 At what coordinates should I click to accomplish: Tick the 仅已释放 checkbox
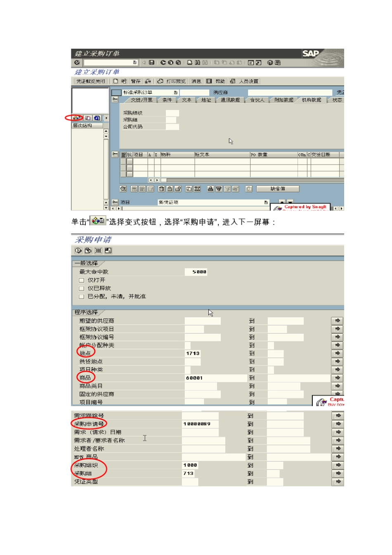81,288
